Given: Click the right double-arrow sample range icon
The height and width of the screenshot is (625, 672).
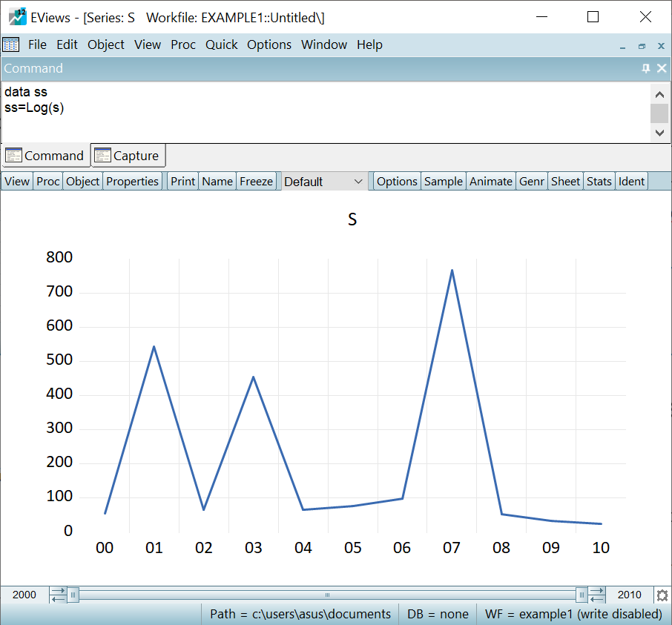Looking at the screenshot, I should [597, 595].
